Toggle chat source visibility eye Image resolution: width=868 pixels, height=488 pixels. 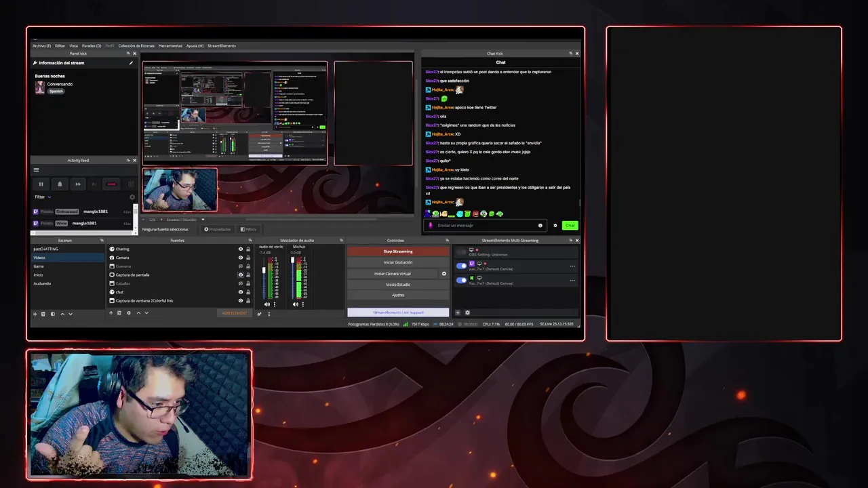[241, 292]
